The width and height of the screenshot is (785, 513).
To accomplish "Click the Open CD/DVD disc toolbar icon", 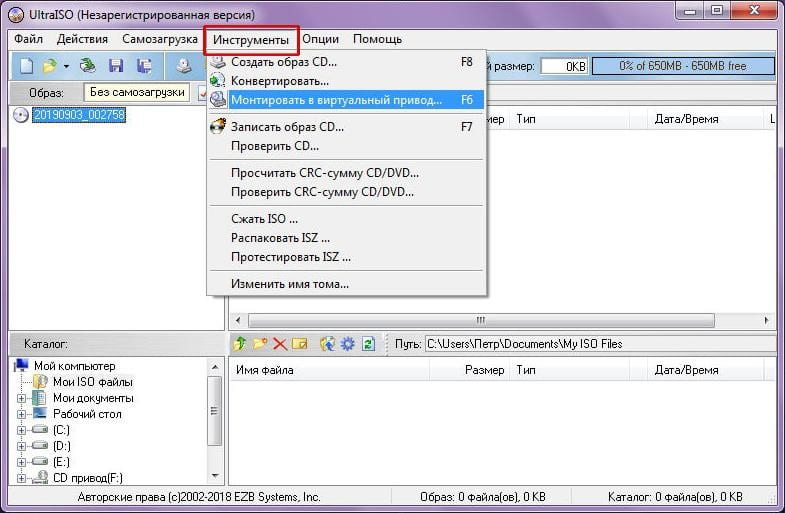I will click(x=88, y=66).
